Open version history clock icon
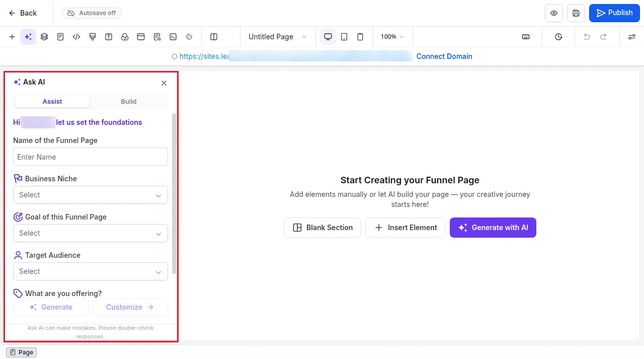This screenshot has width=644, height=359. coord(558,37)
